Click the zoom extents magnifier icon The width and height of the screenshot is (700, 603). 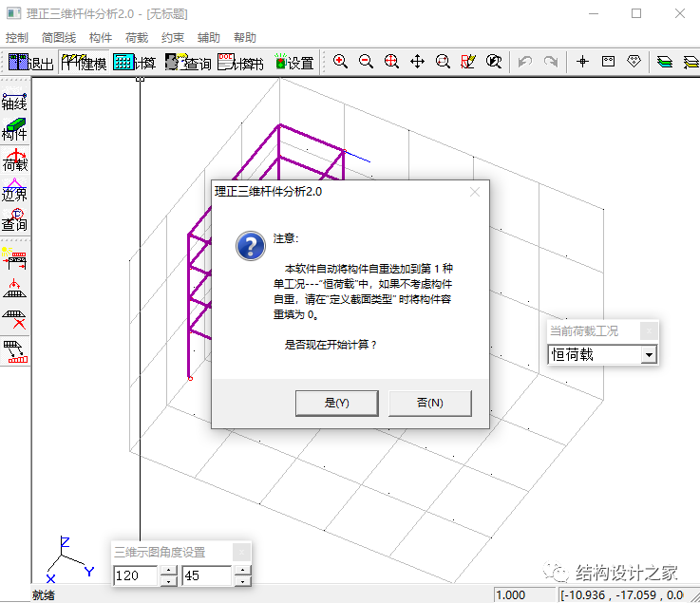[391, 61]
